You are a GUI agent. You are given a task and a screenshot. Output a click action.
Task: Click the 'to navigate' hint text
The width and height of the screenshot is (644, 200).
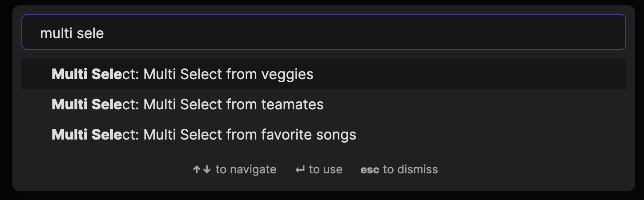click(x=246, y=169)
